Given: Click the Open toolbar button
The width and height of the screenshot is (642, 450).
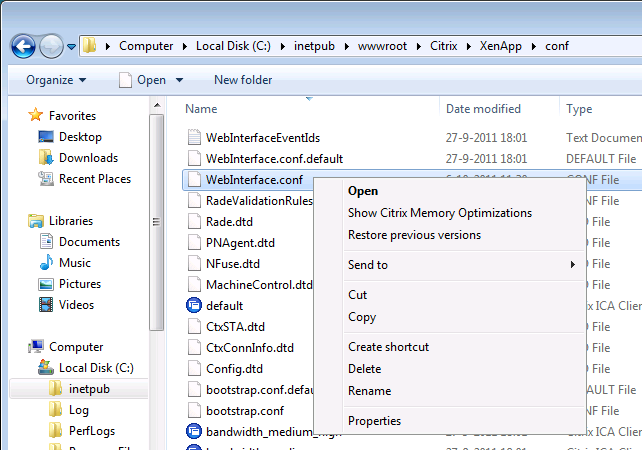Looking at the screenshot, I should pyautogui.click(x=142, y=80).
